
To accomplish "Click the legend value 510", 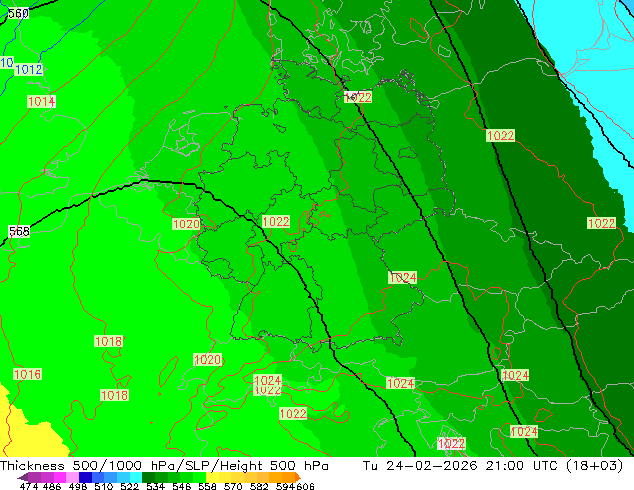I will click(x=104, y=486).
